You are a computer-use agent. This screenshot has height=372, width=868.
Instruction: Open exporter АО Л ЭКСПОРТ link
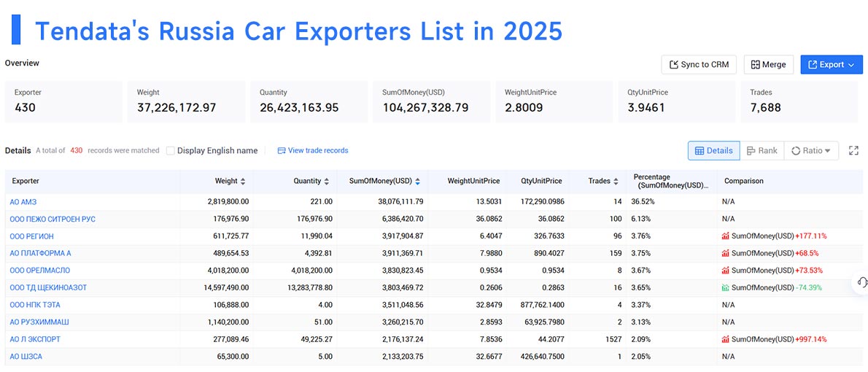point(35,339)
